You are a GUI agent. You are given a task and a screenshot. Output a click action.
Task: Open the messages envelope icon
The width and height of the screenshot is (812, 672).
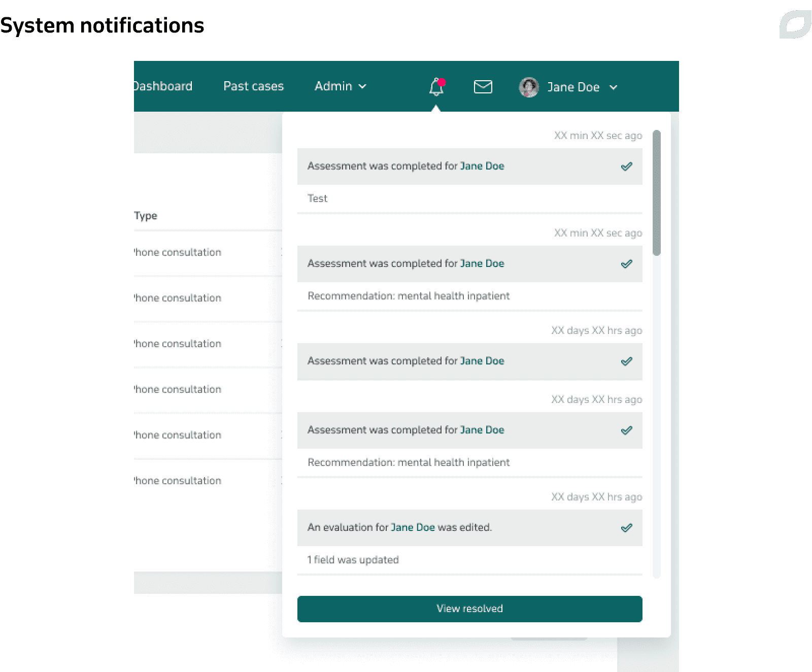483,87
